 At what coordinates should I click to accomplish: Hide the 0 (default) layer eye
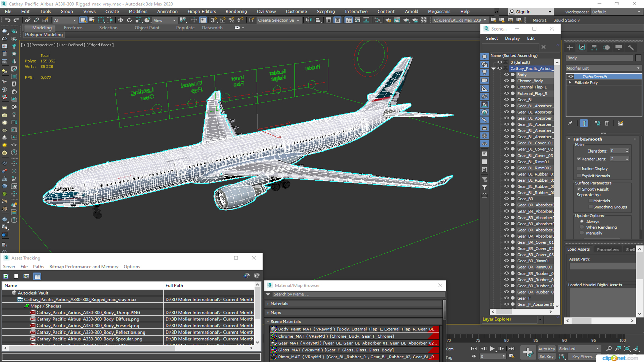tap(500, 62)
